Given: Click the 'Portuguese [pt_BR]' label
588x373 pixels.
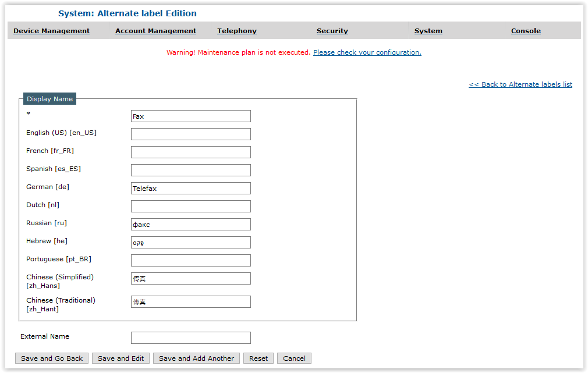Looking at the screenshot, I should coord(59,259).
